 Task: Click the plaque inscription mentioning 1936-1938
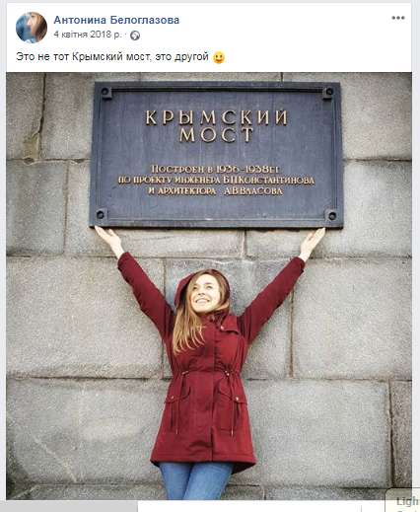(x=215, y=169)
